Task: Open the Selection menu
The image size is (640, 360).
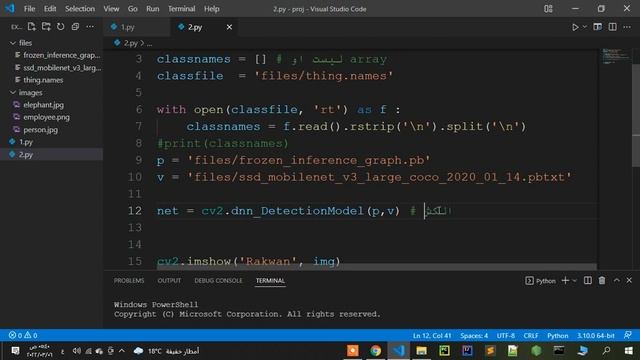Action: pyautogui.click(x=80, y=9)
